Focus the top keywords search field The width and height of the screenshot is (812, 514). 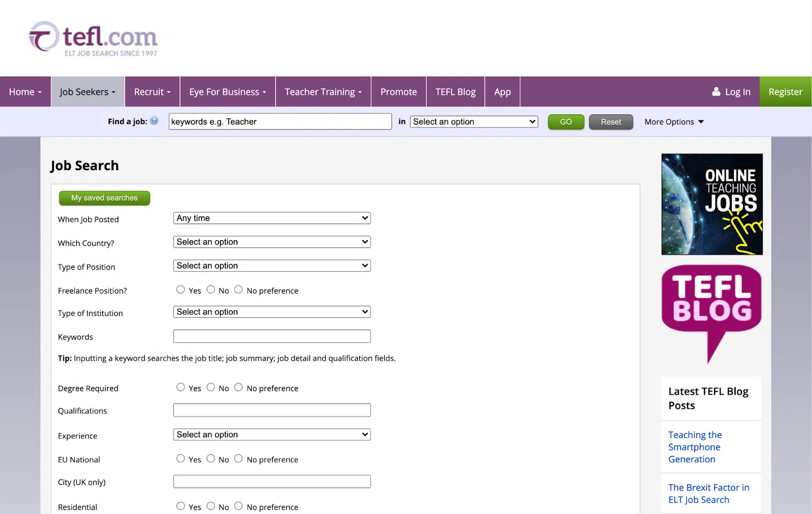coord(280,121)
